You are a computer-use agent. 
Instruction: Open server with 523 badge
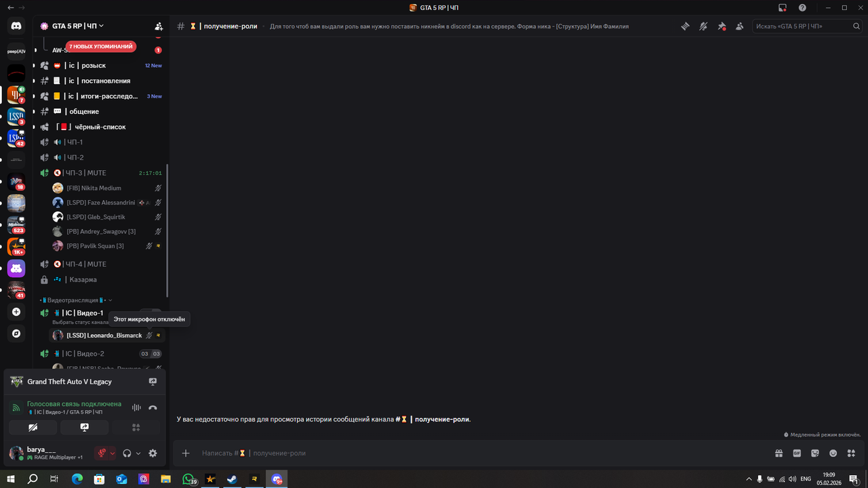(x=16, y=225)
